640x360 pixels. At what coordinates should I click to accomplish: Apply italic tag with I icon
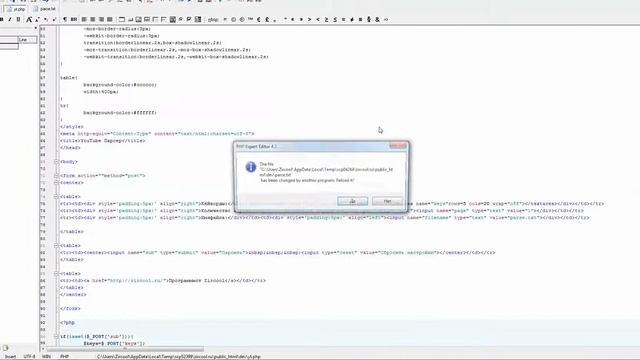[x=10, y=19]
